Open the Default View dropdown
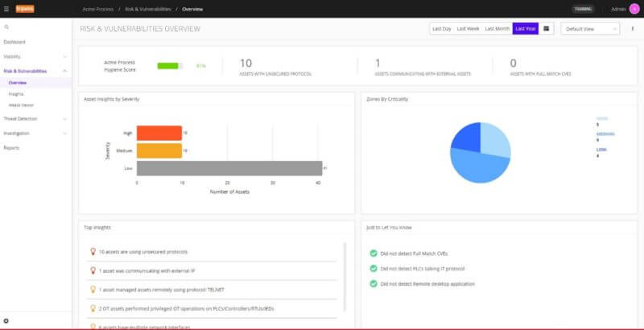 (x=591, y=28)
